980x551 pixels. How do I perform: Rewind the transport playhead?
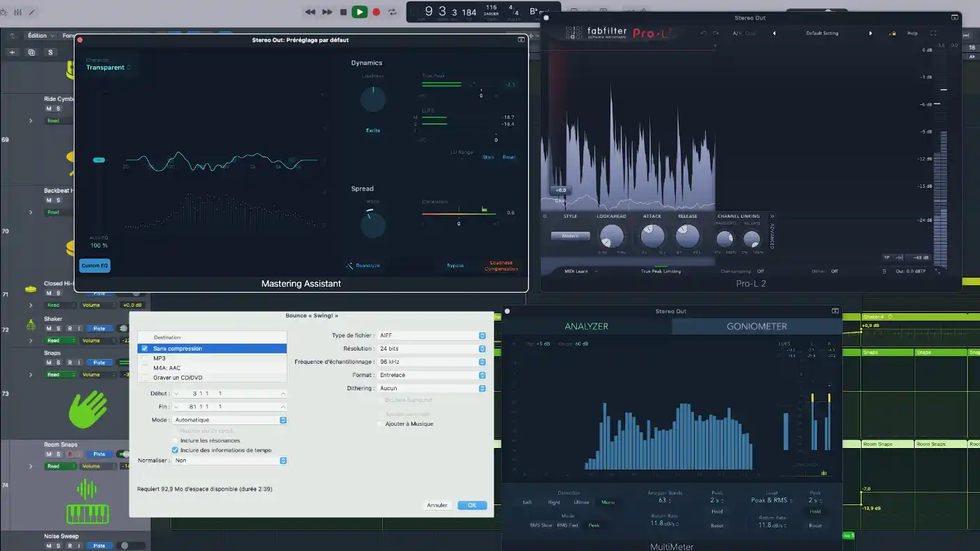(x=310, y=12)
